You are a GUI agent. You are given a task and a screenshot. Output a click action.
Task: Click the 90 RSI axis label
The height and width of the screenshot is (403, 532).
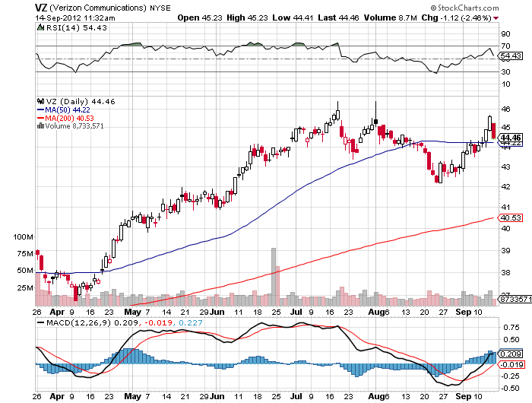(x=505, y=33)
